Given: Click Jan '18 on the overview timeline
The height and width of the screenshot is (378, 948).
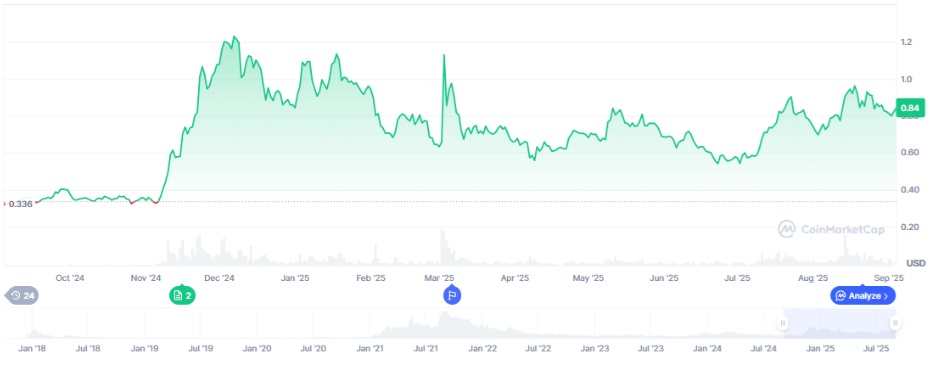Looking at the screenshot, I should pyautogui.click(x=32, y=349).
